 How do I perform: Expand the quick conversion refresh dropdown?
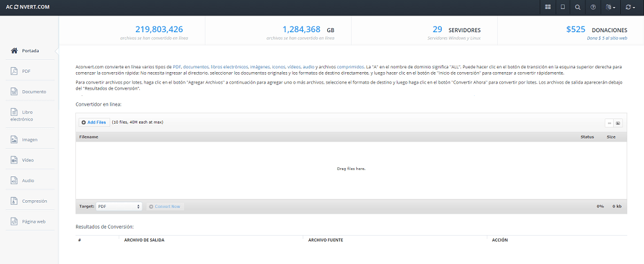pyautogui.click(x=630, y=7)
